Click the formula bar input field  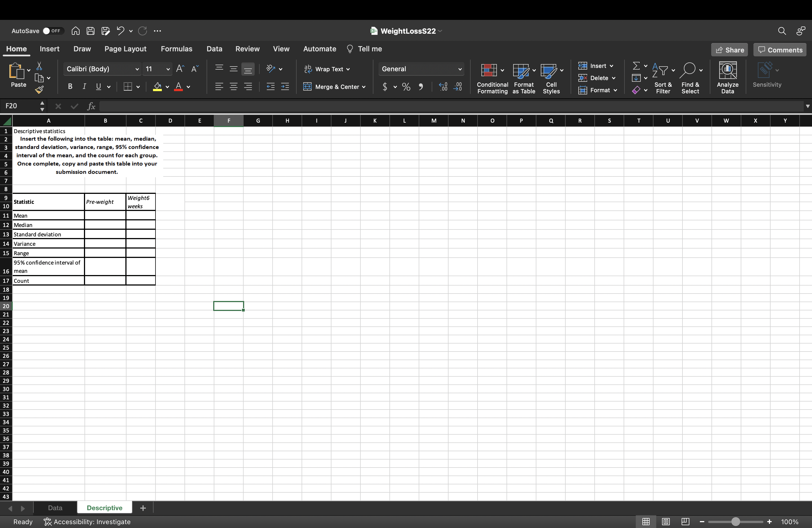pyautogui.click(x=444, y=106)
